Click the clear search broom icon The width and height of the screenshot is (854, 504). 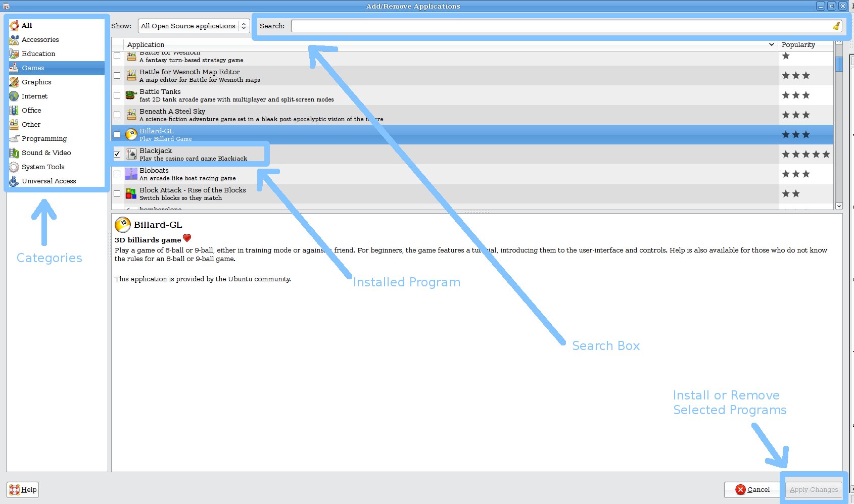tap(836, 26)
